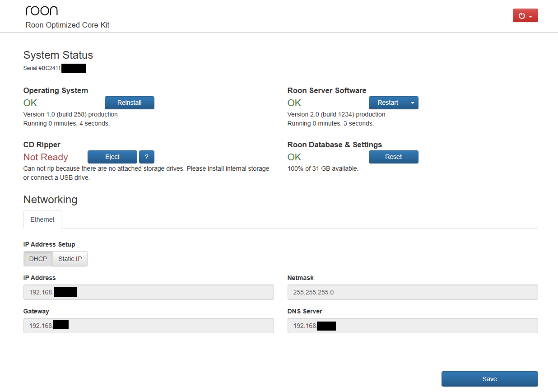Click '100% of 31 GB available.' text
This screenshot has height=392, width=558.
[x=323, y=168]
